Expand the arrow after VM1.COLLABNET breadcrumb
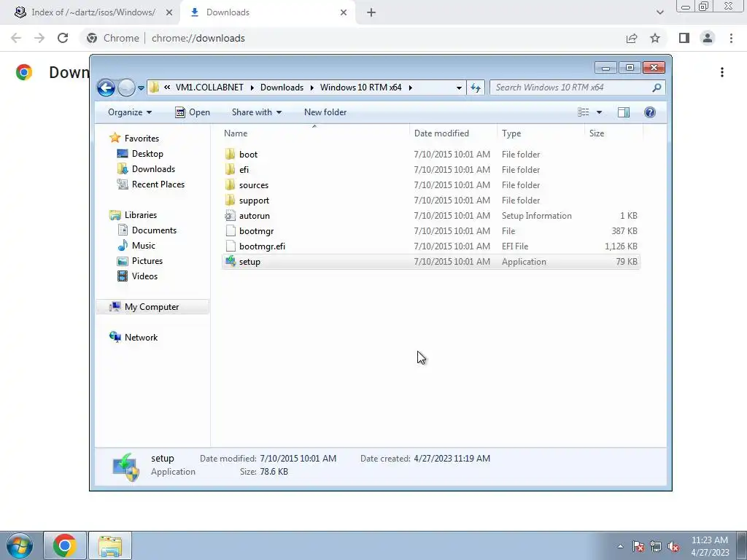The image size is (747, 560). click(x=252, y=87)
